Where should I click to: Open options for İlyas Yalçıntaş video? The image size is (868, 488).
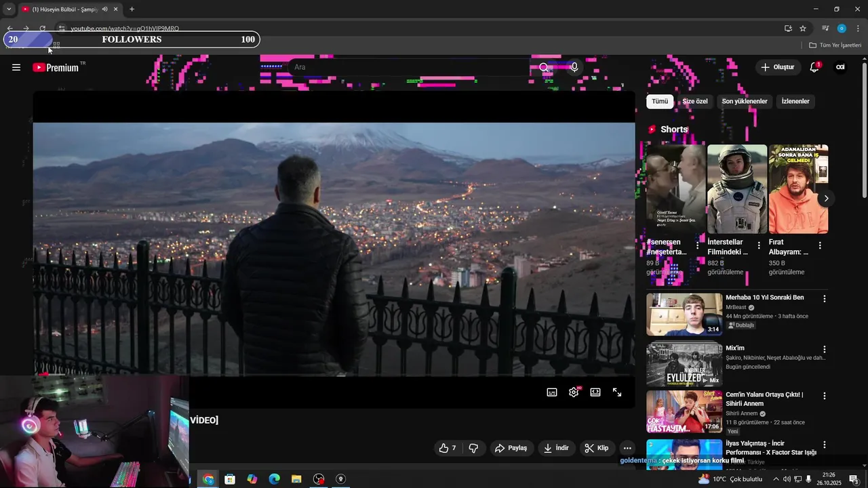[x=825, y=445]
